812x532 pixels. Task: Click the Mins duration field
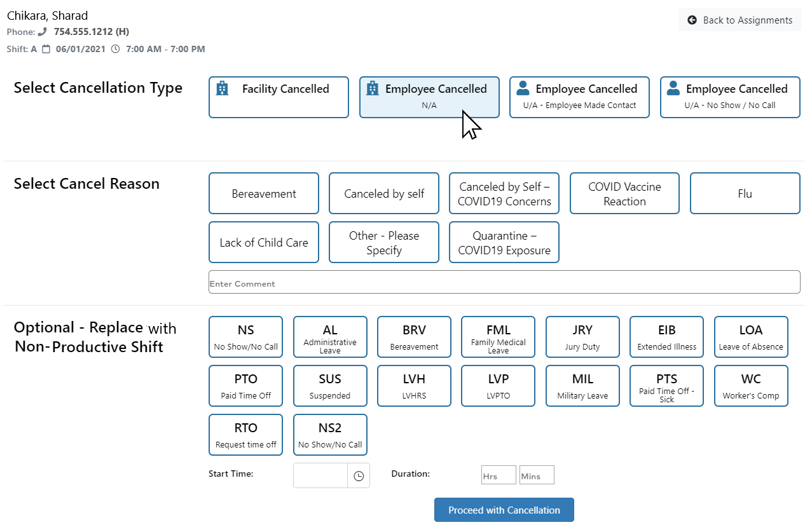pyautogui.click(x=536, y=475)
